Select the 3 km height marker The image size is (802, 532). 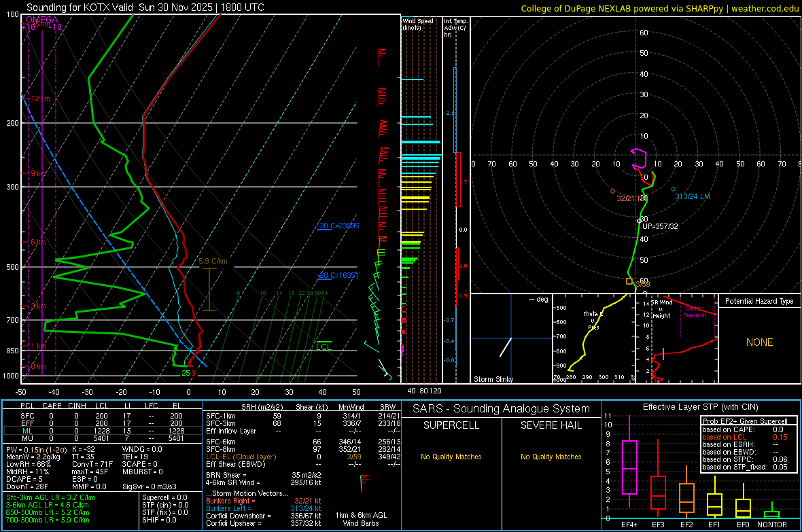coord(38,306)
